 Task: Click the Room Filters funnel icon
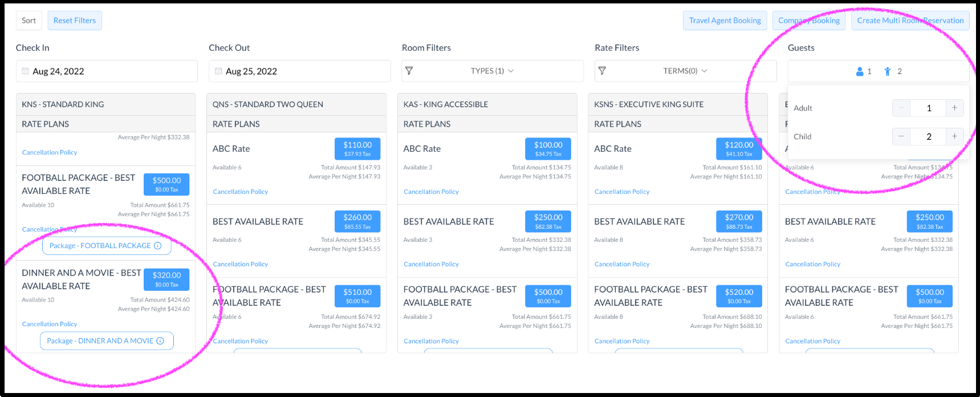pos(409,71)
